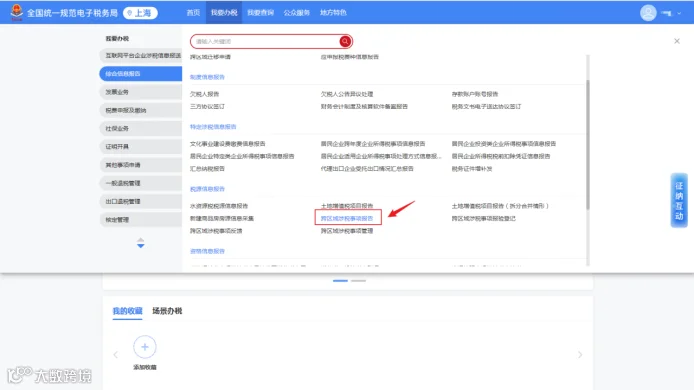Show next favorites with right arrow

(x=580, y=355)
